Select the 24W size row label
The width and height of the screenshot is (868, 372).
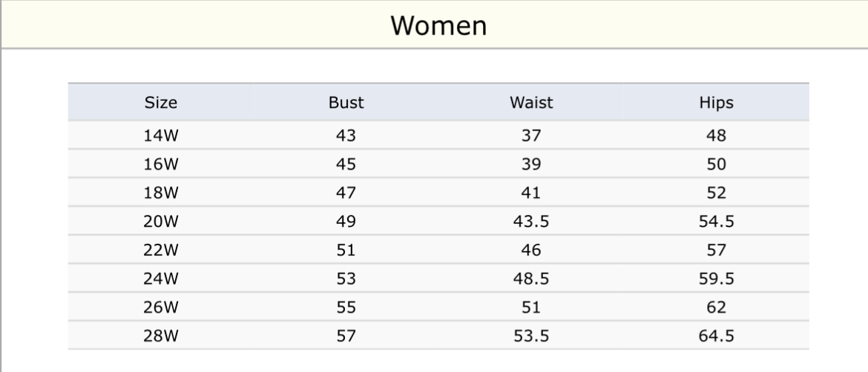coord(161,279)
